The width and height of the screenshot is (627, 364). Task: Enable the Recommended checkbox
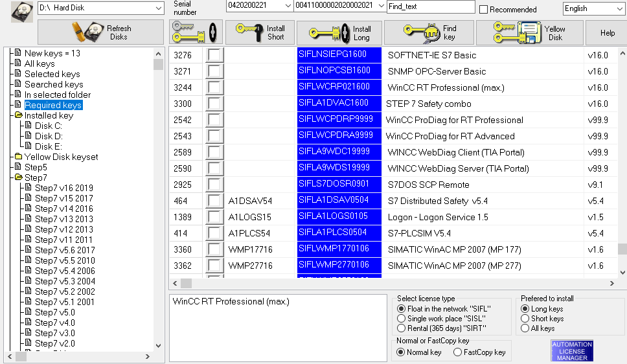point(483,9)
